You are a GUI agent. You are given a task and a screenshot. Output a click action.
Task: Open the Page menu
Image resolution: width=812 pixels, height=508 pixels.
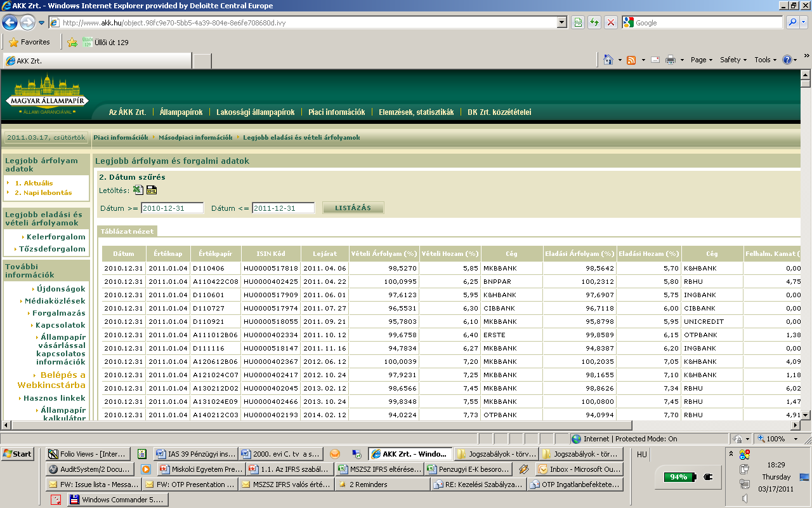tap(702, 60)
